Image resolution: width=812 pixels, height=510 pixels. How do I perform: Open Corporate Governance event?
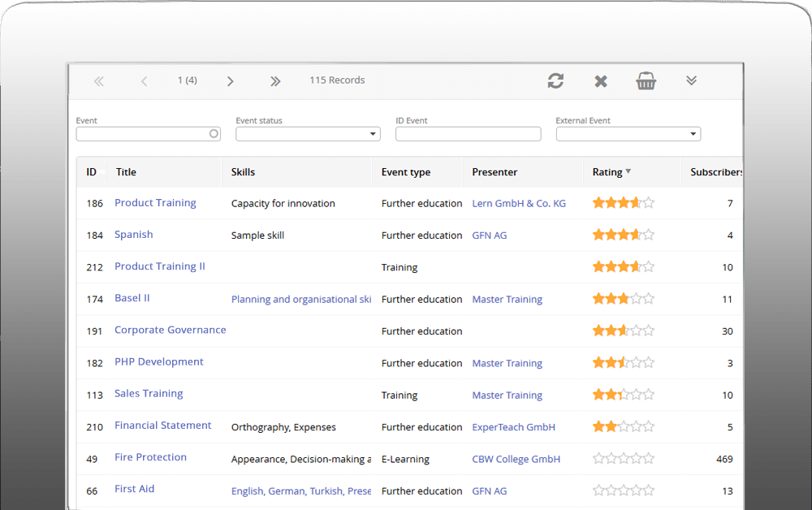170,331
